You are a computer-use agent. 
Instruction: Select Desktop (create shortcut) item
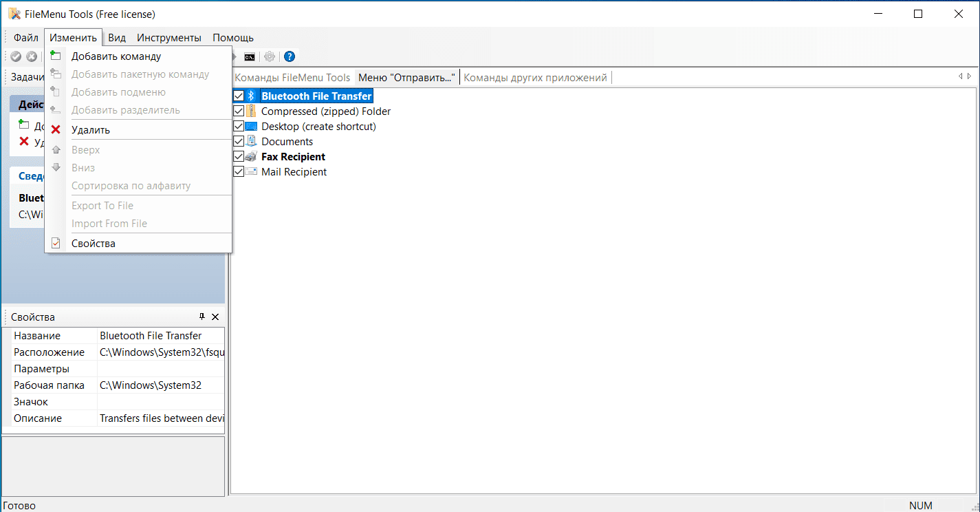pos(318,127)
